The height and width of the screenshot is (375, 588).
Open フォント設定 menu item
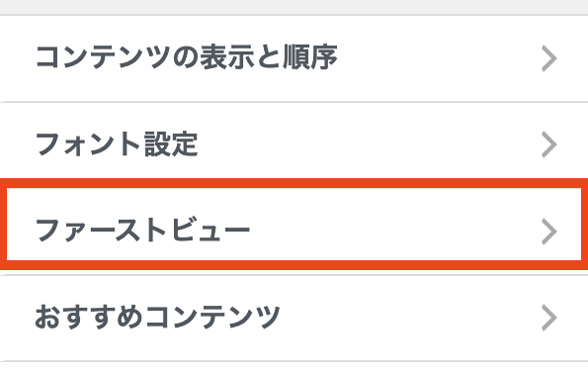point(294,144)
